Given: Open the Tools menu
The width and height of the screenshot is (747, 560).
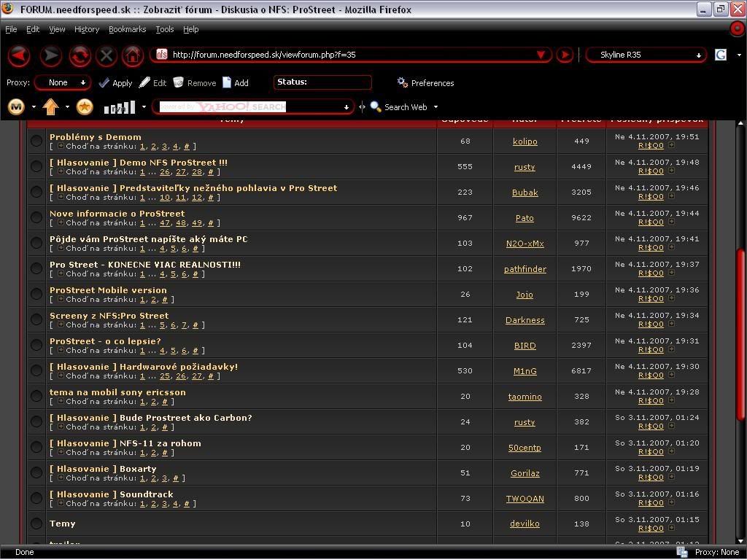Looking at the screenshot, I should [165, 29].
